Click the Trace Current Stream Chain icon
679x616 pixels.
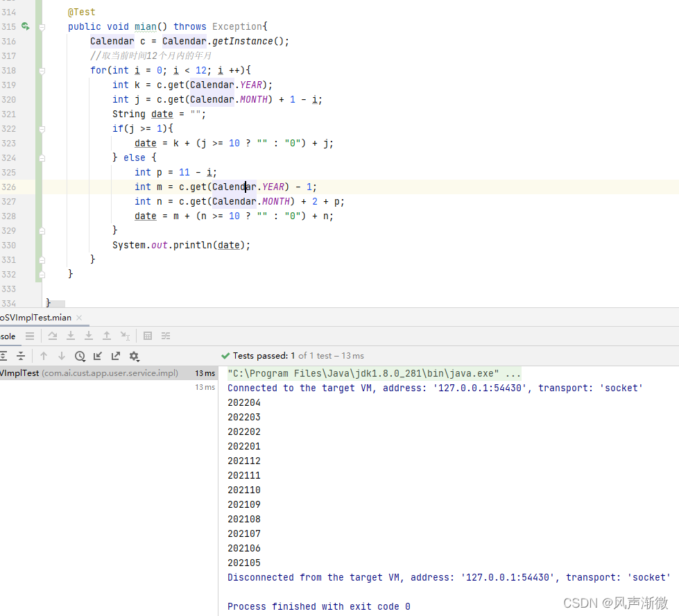[x=166, y=336]
